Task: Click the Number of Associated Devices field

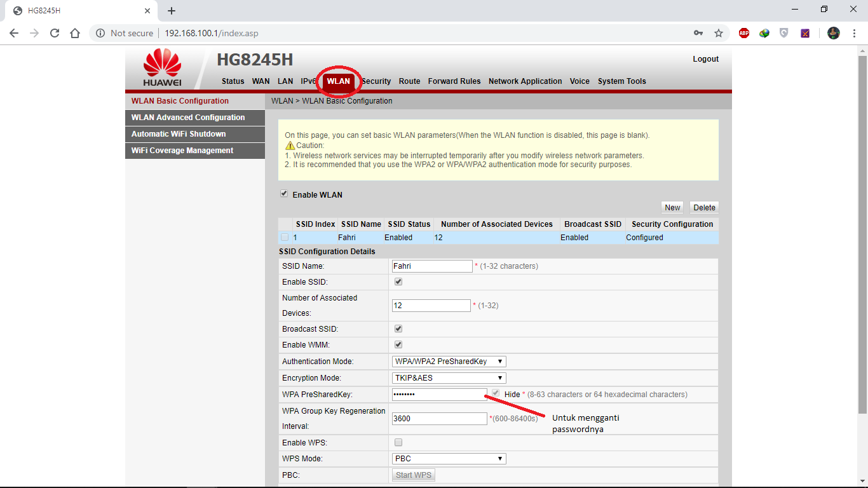Action: [x=431, y=306]
